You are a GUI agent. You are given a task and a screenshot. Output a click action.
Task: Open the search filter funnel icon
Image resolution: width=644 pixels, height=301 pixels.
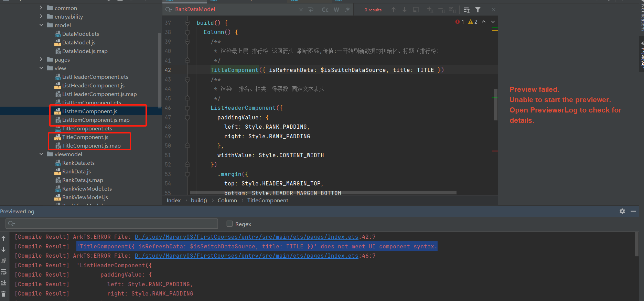pyautogui.click(x=478, y=10)
